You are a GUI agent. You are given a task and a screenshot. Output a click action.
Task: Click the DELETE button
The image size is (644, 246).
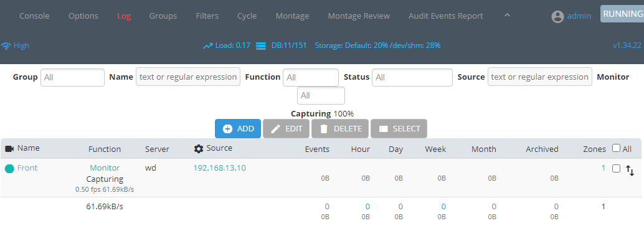click(x=341, y=128)
